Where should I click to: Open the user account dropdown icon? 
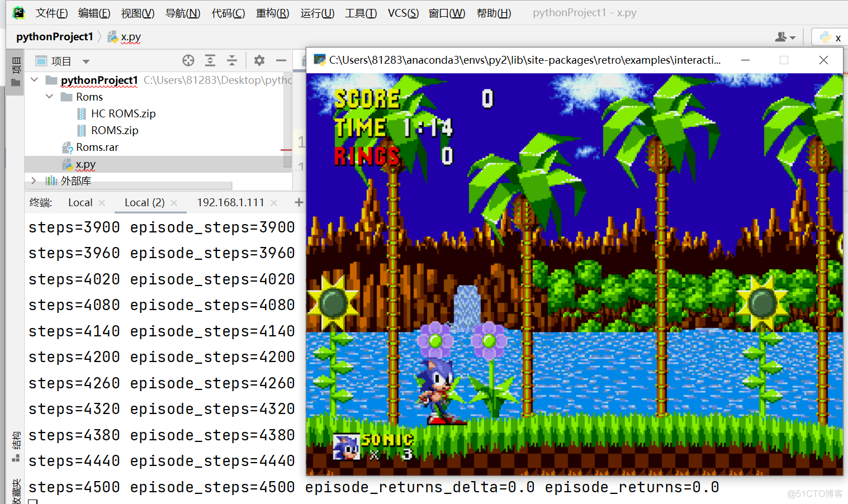pyautogui.click(x=785, y=37)
